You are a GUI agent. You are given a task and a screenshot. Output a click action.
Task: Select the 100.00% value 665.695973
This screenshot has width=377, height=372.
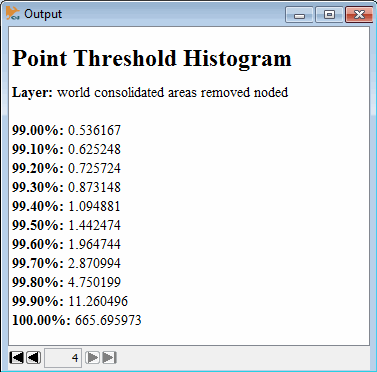(x=108, y=320)
